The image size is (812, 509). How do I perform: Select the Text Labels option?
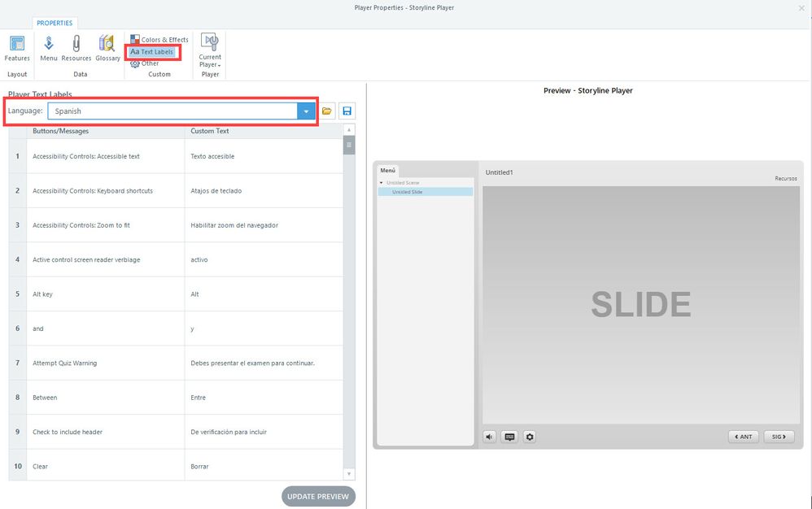point(151,52)
